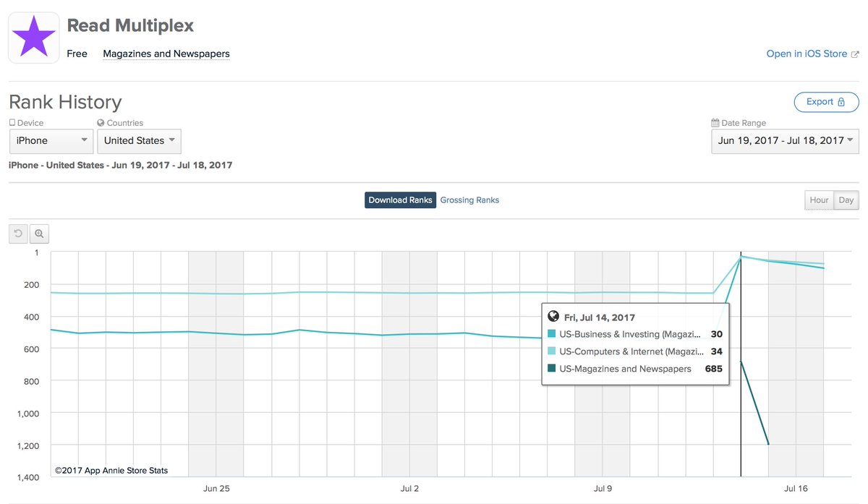The height and width of the screenshot is (504, 868).
Task: Open the iPhone device dropdown
Action: tap(51, 141)
